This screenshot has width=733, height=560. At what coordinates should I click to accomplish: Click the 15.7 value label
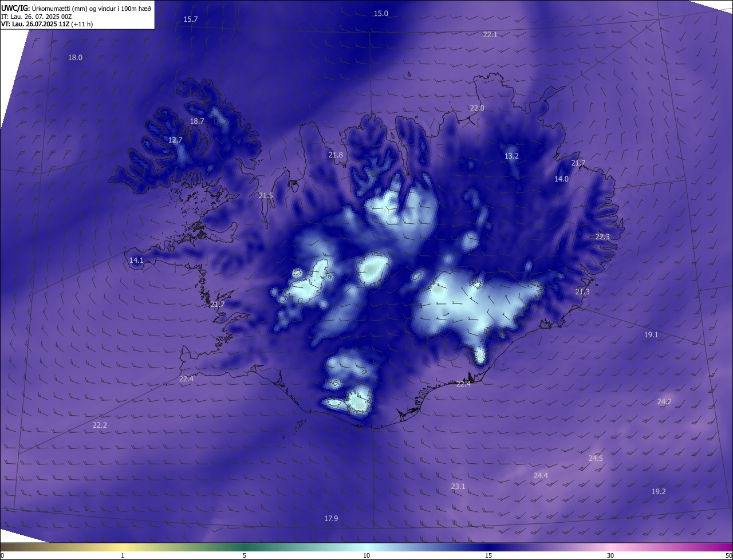191,19
